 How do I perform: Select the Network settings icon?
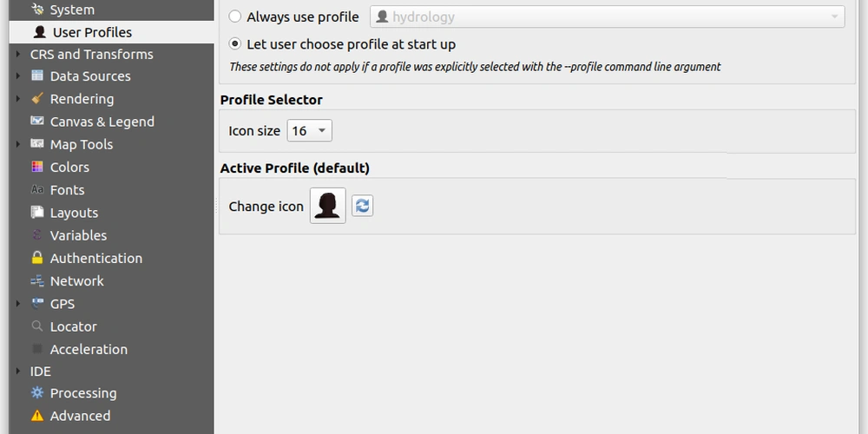37,280
